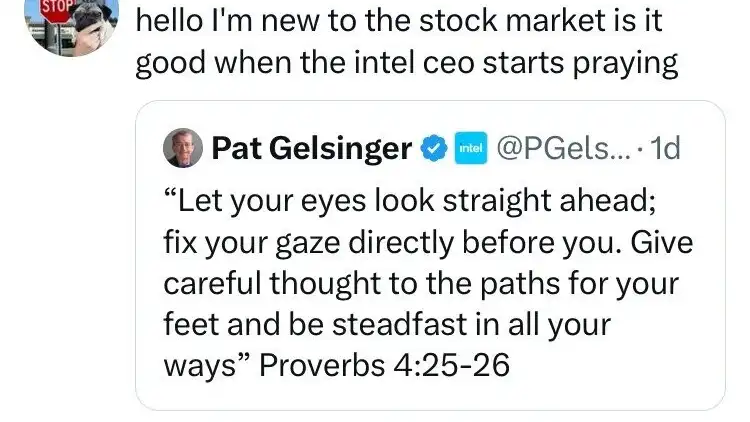Click the word 'praying' in the main tweet
Screen dimensions: 750x422
pyautogui.click(x=625, y=65)
